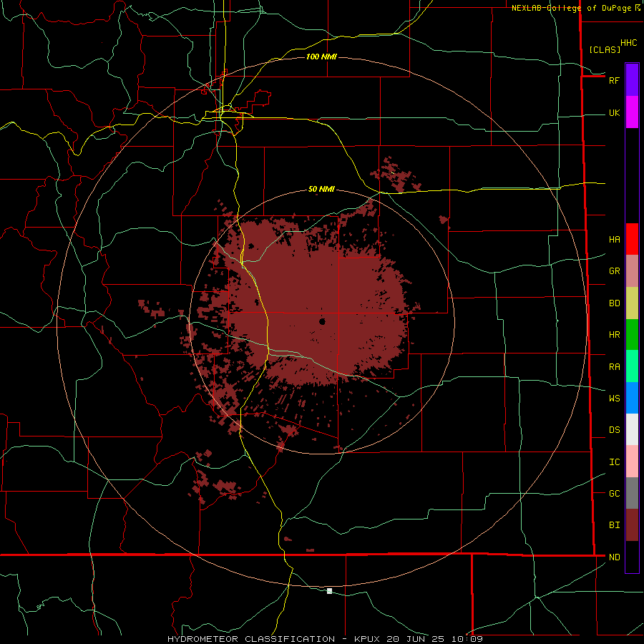Click the 100 NMI range ring label

point(321,57)
